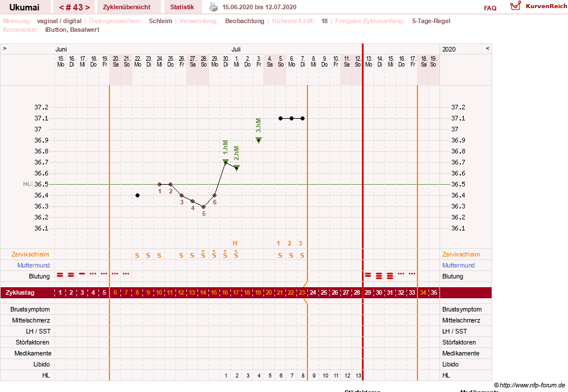The width and height of the screenshot is (568, 392).
Task: Click the H mucus peak marker
Action: 234,243
